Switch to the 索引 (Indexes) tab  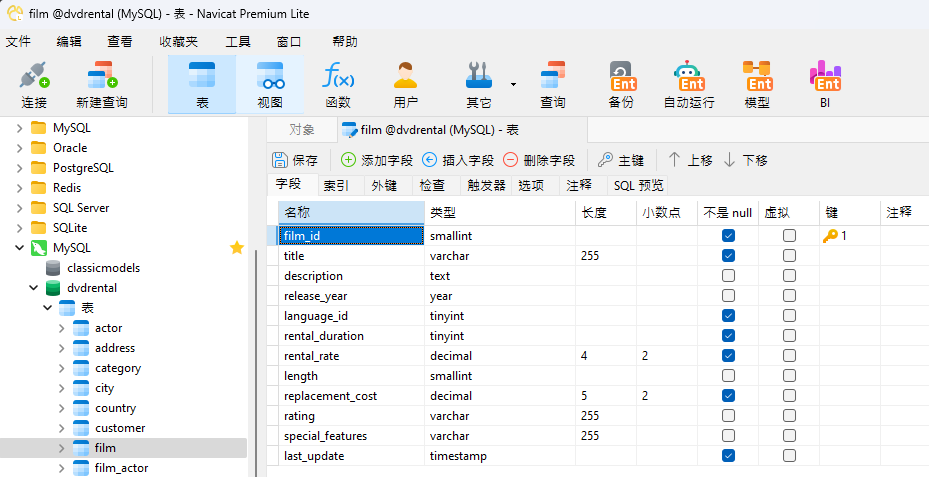tap(336, 185)
